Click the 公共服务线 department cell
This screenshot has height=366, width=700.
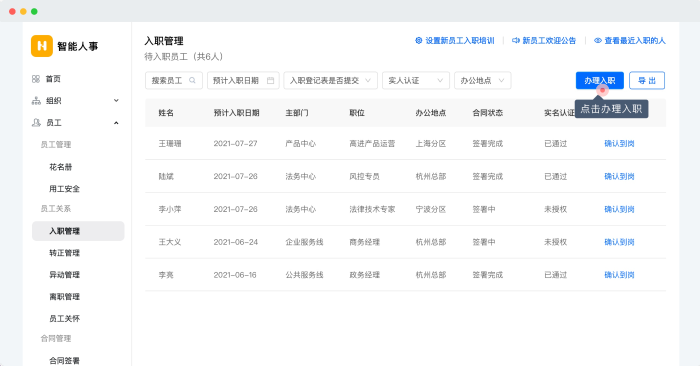304,274
